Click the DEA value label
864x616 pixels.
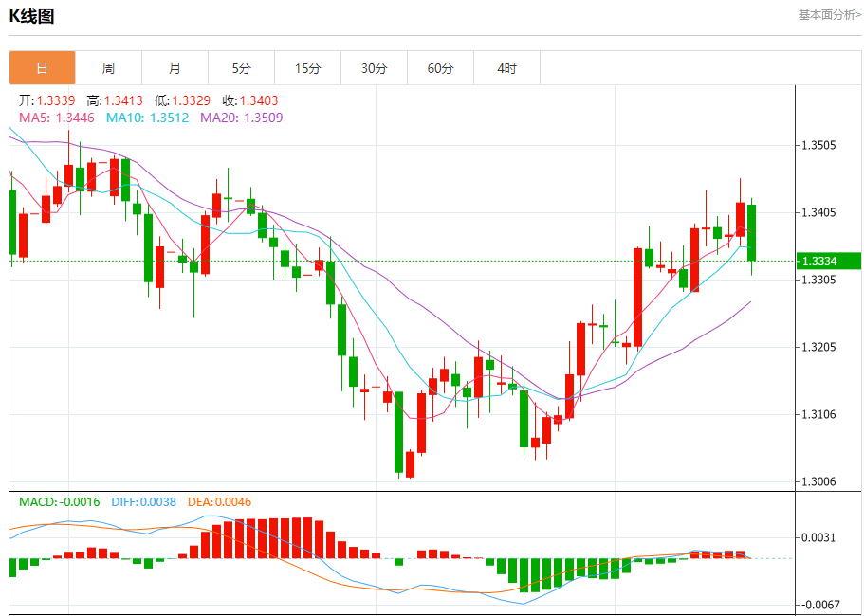[220, 501]
